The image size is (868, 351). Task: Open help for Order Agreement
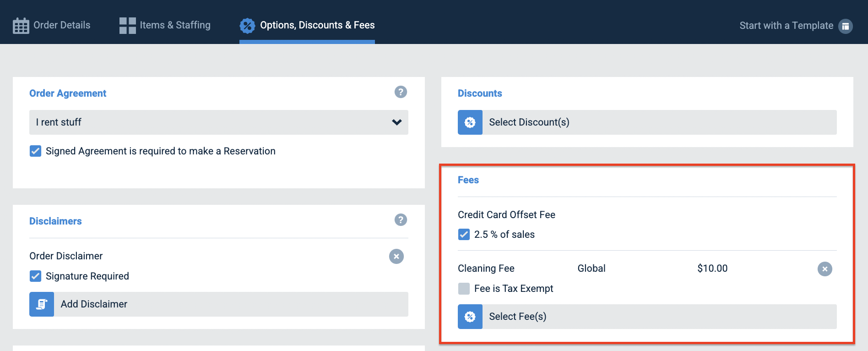point(401,92)
